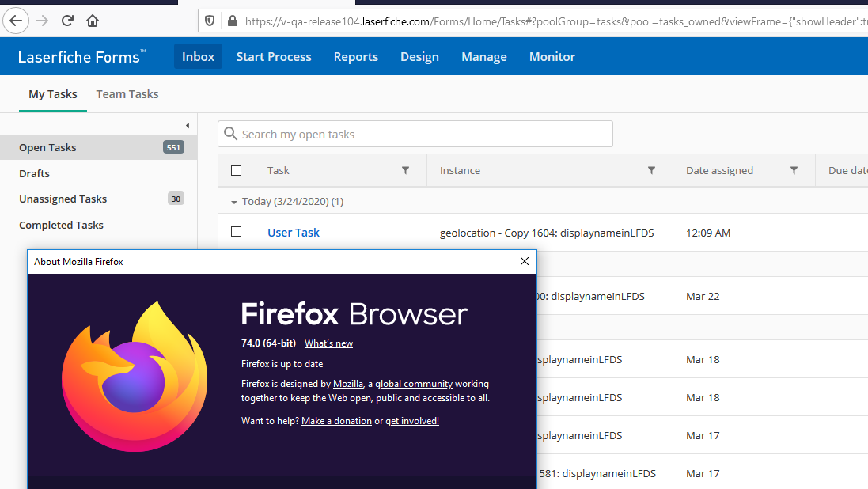Sort by the Date assigned column header

[x=720, y=171]
